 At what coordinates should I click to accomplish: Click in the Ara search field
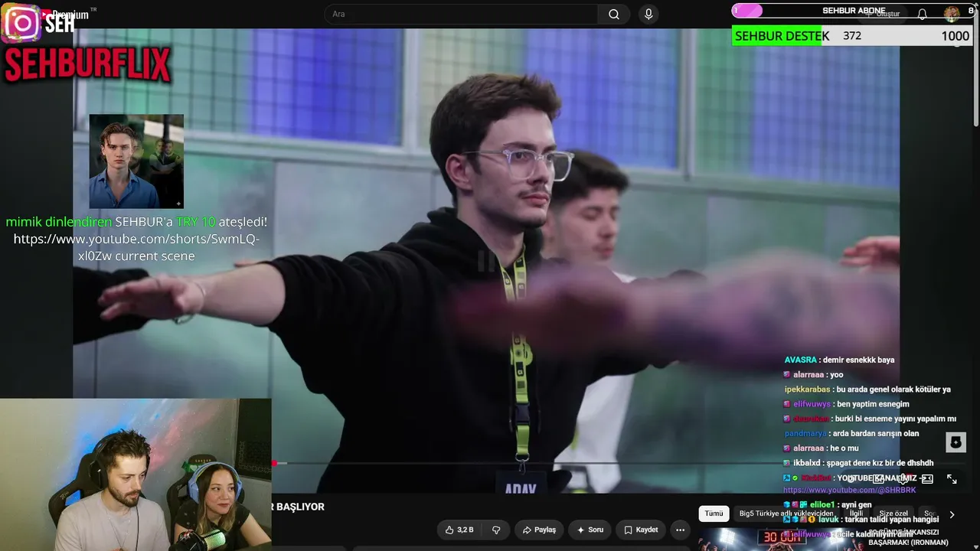coord(462,15)
